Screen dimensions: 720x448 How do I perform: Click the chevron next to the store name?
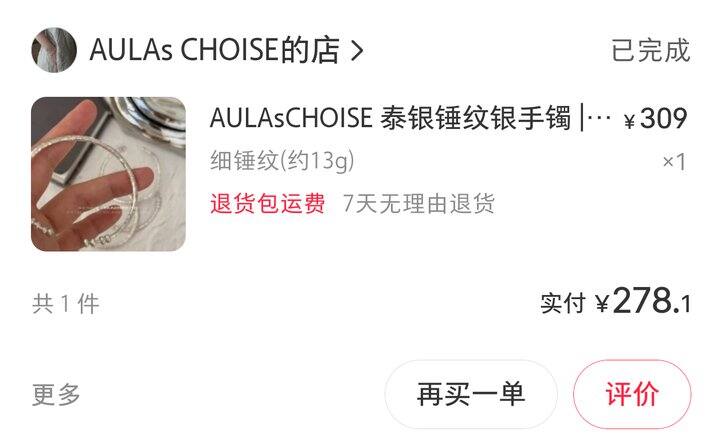click(357, 50)
